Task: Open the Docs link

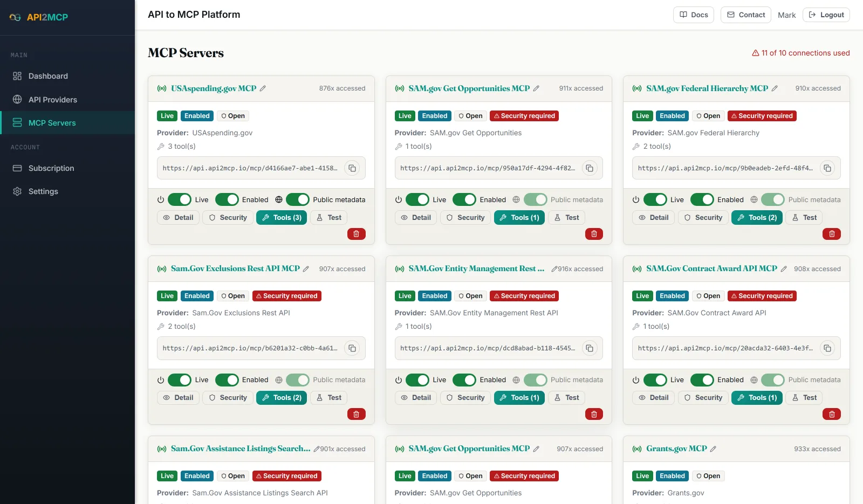Action: point(694,15)
